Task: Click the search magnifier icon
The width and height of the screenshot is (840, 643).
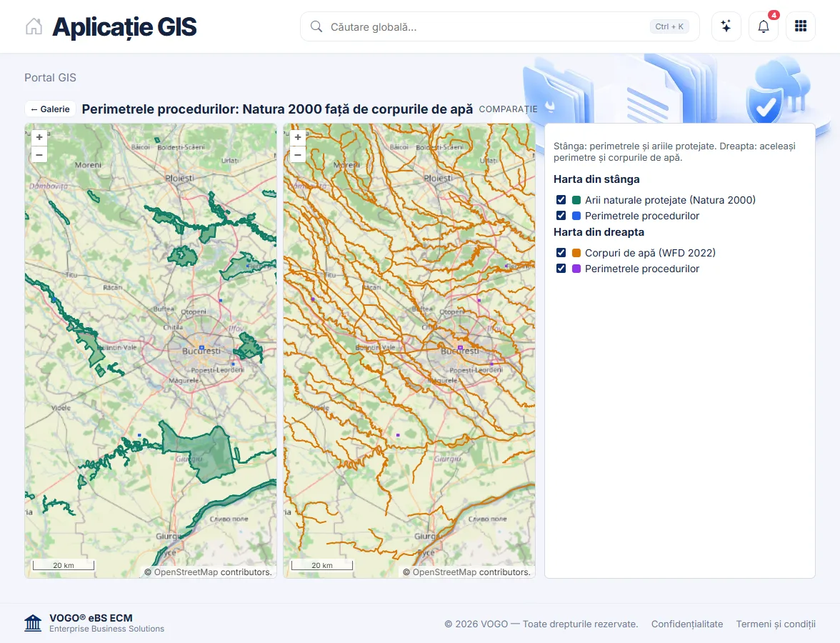Action: [x=316, y=27]
